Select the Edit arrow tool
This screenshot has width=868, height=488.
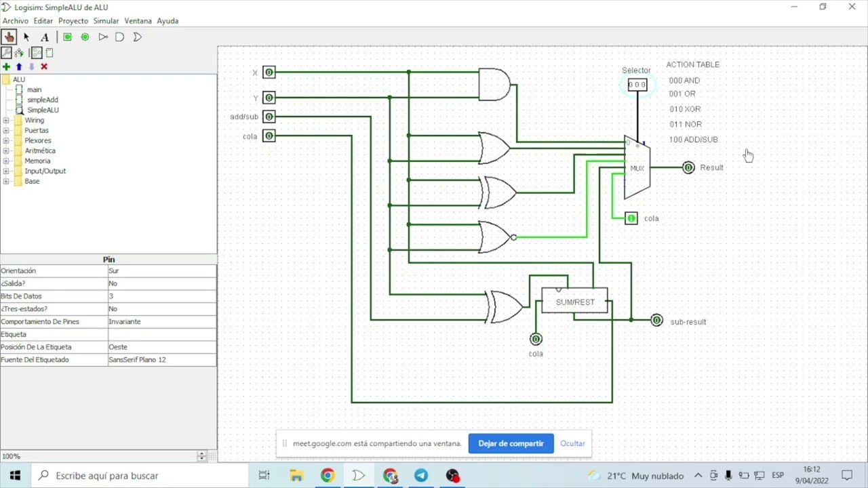click(26, 37)
